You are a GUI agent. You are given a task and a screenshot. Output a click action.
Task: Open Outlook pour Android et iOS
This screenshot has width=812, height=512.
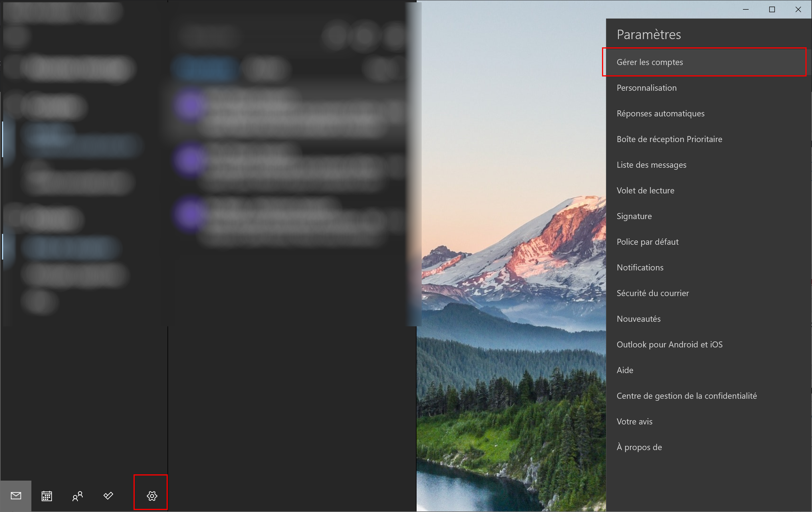click(669, 344)
